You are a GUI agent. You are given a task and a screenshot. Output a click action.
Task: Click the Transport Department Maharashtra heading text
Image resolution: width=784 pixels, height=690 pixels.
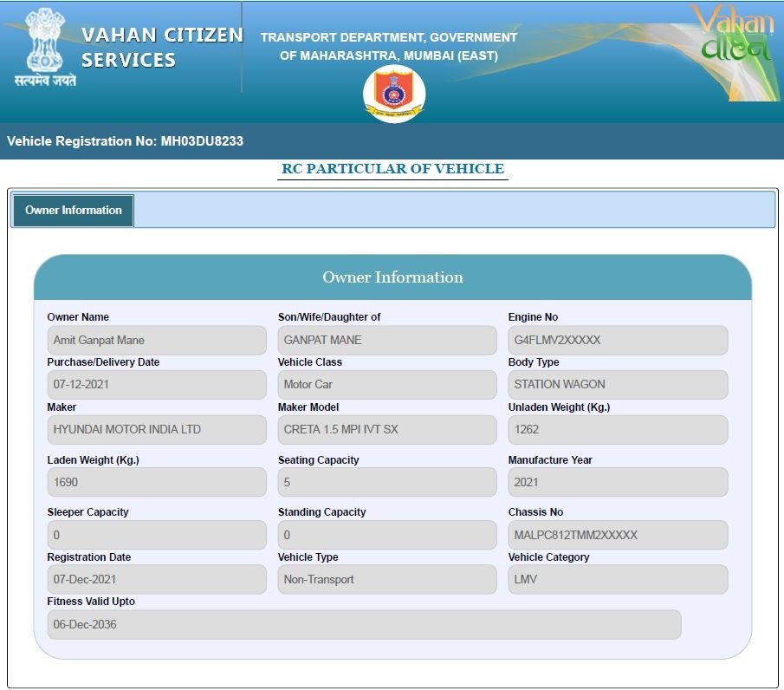(389, 47)
